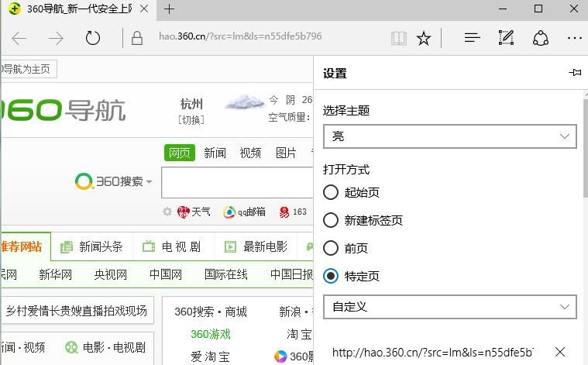Click the settings pane vertical scrollbar

click(x=586, y=147)
